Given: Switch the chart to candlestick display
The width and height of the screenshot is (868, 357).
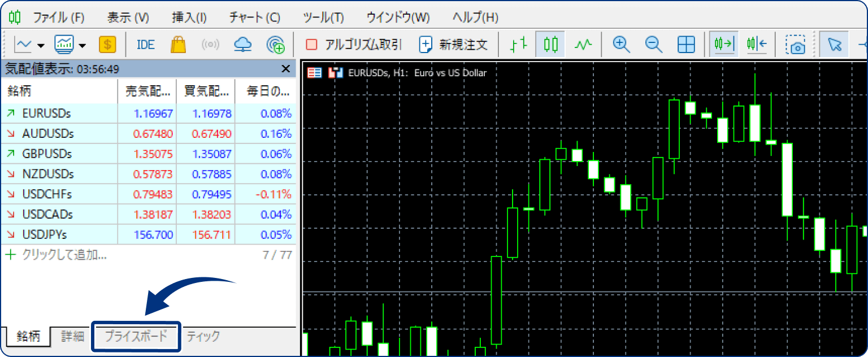Looking at the screenshot, I should (551, 43).
